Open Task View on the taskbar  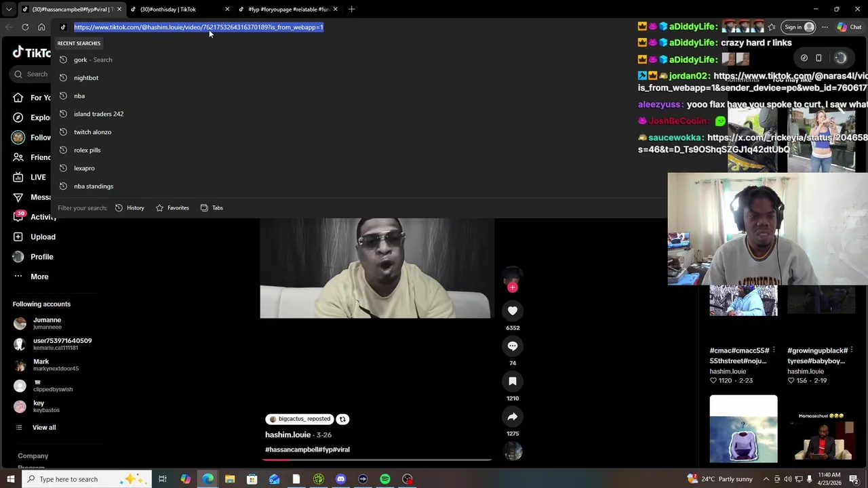(x=163, y=479)
